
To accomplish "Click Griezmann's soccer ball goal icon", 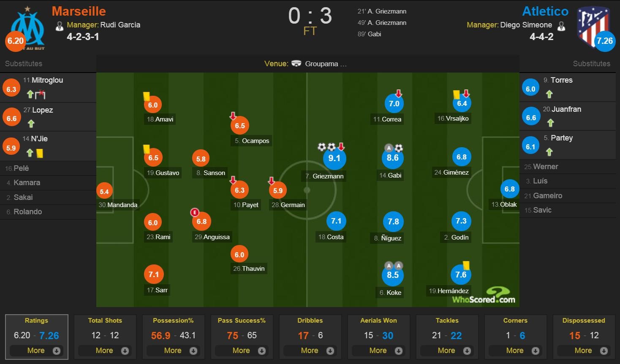I will click(322, 148).
